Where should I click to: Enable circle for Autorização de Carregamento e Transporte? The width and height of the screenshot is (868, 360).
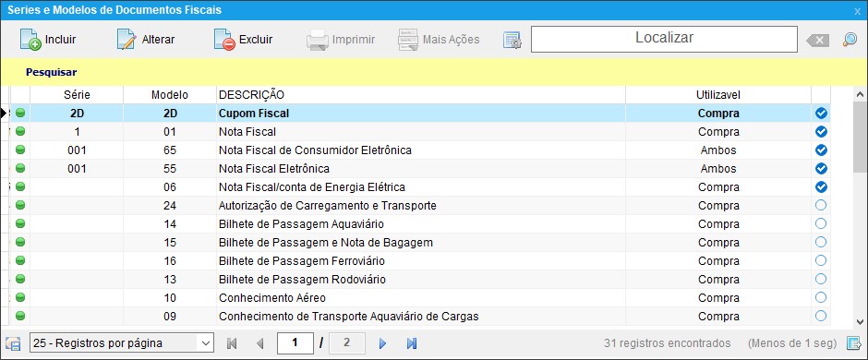(821, 205)
